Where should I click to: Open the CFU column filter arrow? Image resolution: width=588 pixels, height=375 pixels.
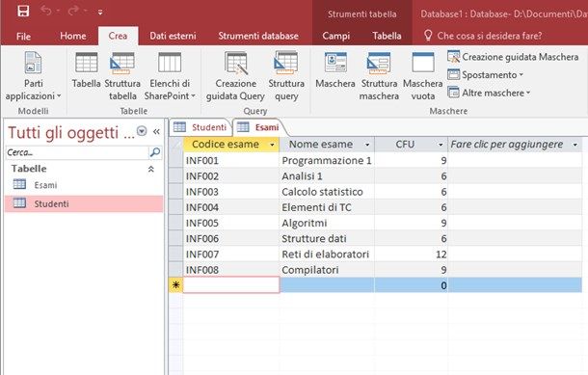pos(441,145)
